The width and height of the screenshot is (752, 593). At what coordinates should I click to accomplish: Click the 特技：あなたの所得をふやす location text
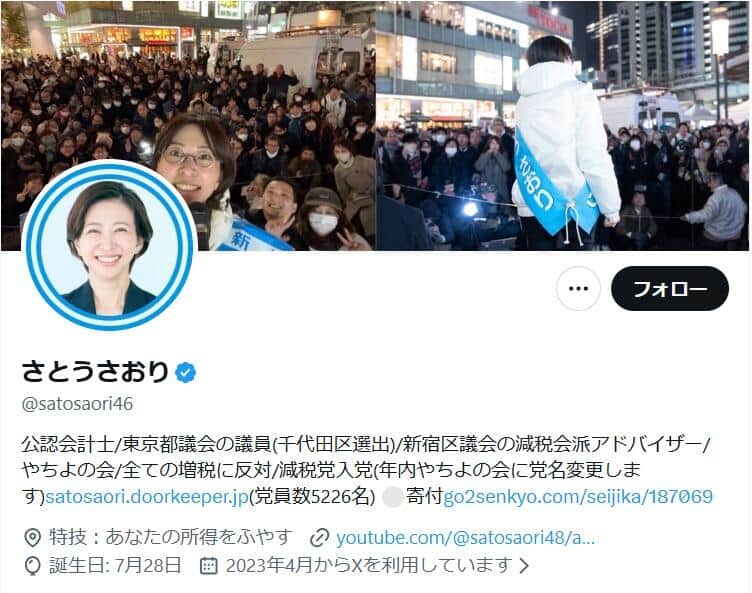[x=171, y=537]
